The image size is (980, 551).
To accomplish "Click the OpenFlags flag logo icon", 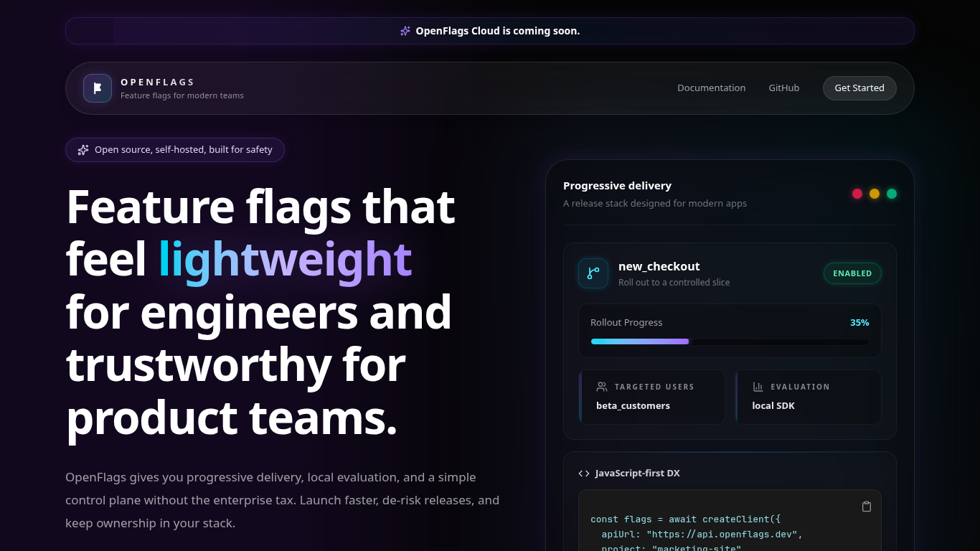I will pos(98,88).
